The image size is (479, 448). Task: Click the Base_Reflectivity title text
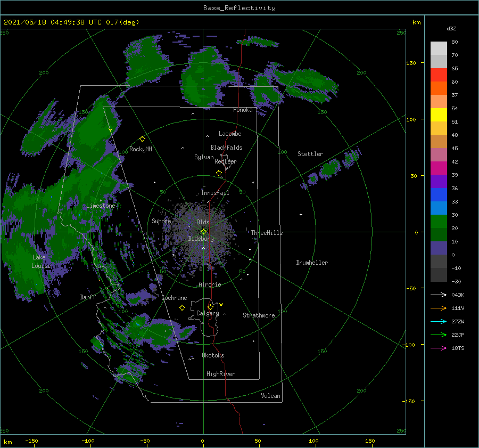point(239,8)
